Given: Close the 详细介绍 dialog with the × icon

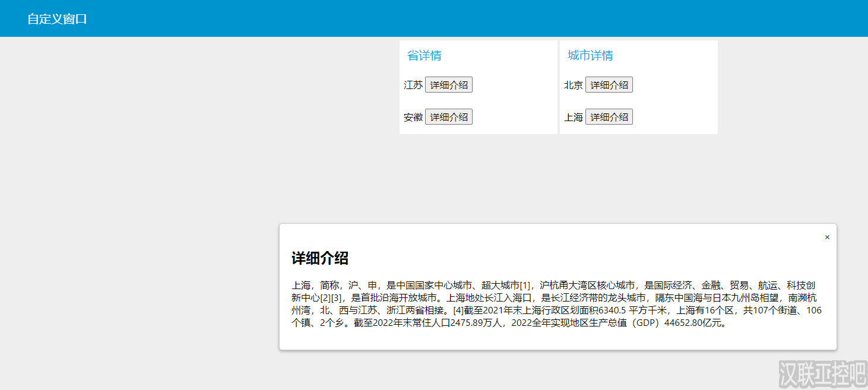Looking at the screenshot, I should click(827, 237).
